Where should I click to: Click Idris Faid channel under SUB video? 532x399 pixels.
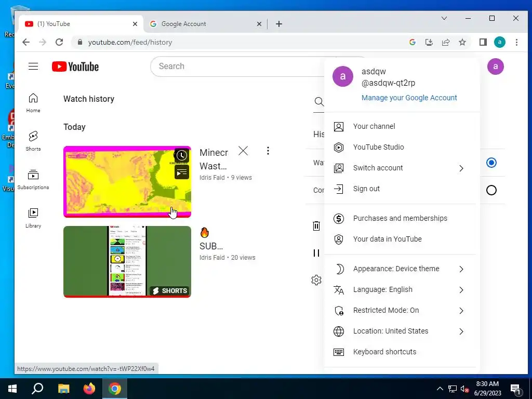[212, 258]
